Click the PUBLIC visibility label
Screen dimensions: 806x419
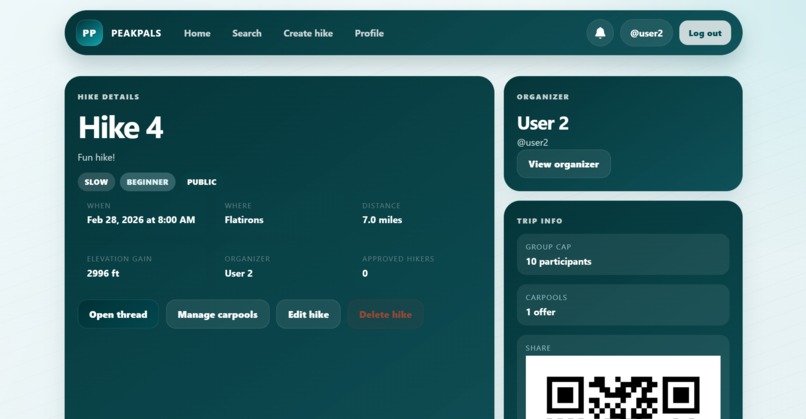[202, 182]
